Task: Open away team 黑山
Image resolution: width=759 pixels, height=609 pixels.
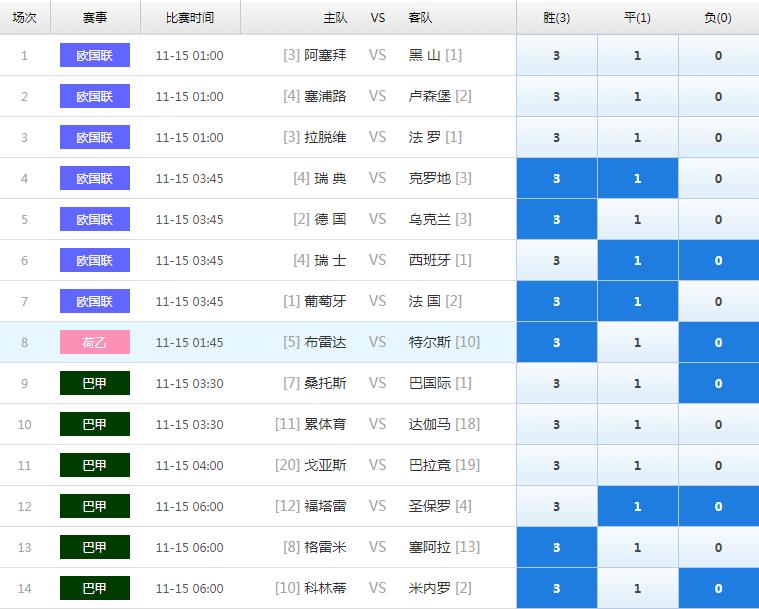Action: (x=425, y=55)
